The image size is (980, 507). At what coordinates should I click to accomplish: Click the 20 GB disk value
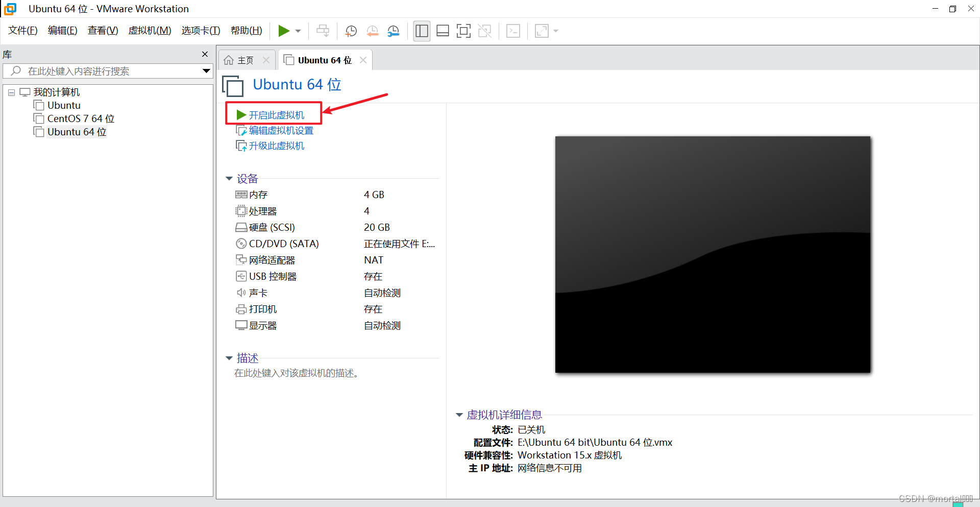pyautogui.click(x=377, y=227)
